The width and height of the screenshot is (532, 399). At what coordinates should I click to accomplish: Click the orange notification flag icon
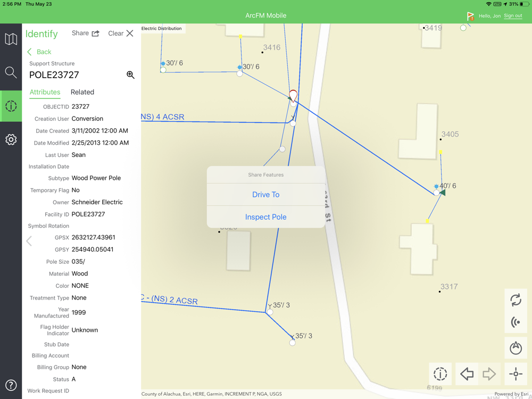click(x=470, y=16)
